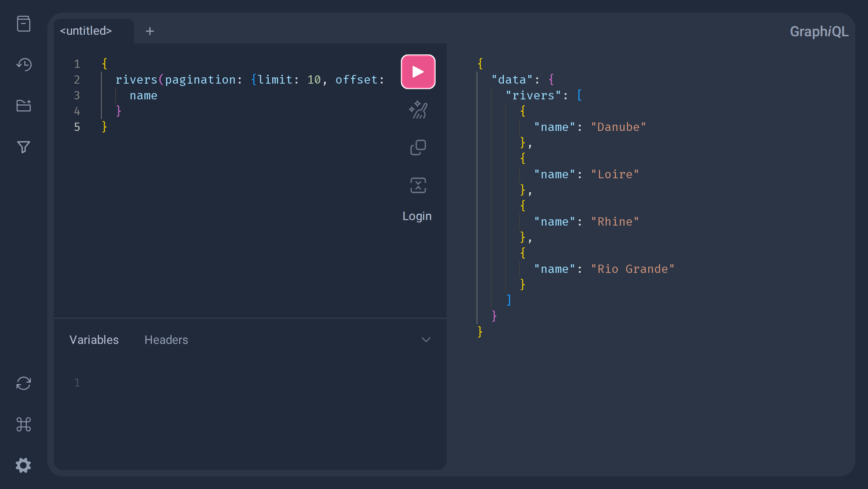This screenshot has width=868, height=489.
Task: Prettify the query with the wand icon
Action: [418, 110]
